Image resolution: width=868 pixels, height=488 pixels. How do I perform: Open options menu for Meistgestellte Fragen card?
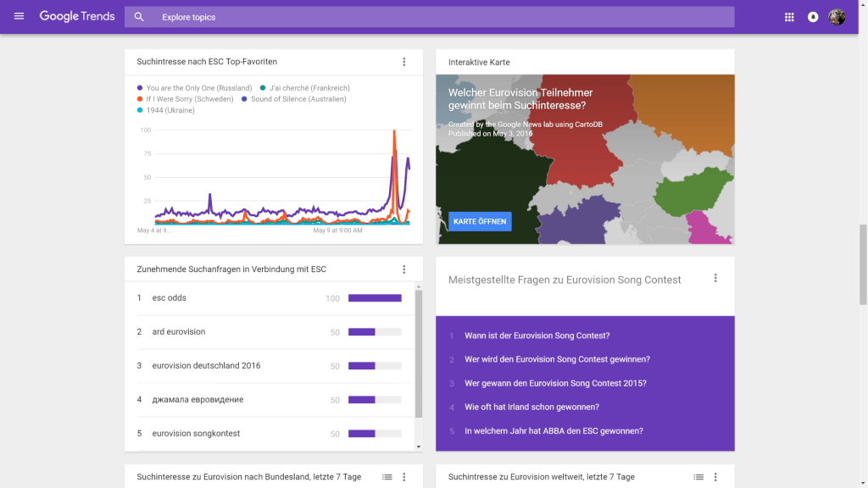(x=715, y=279)
